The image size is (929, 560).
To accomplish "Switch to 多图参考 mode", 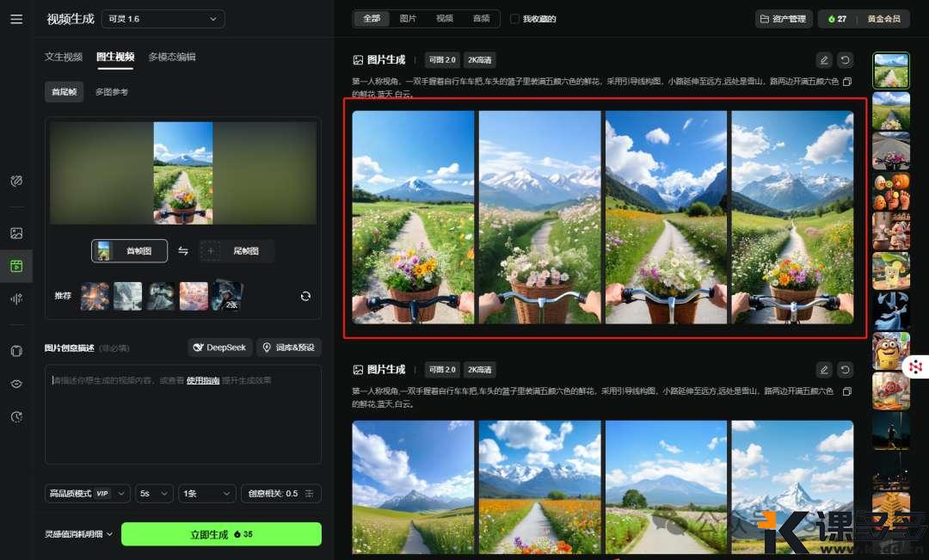I will pos(112,92).
